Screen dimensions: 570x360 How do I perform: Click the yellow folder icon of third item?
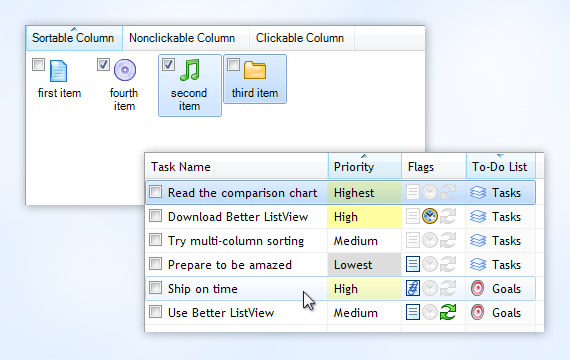pos(255,70)
